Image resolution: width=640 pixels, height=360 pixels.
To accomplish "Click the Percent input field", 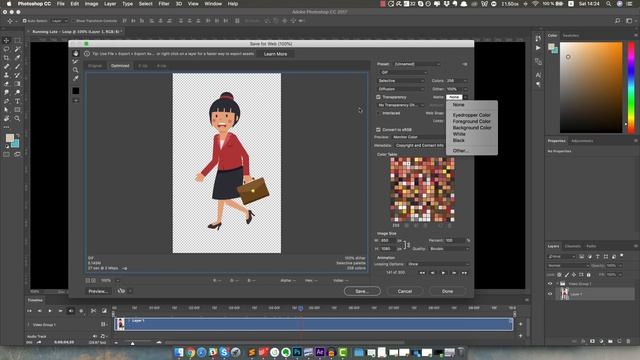I will (x=455, y=240).
